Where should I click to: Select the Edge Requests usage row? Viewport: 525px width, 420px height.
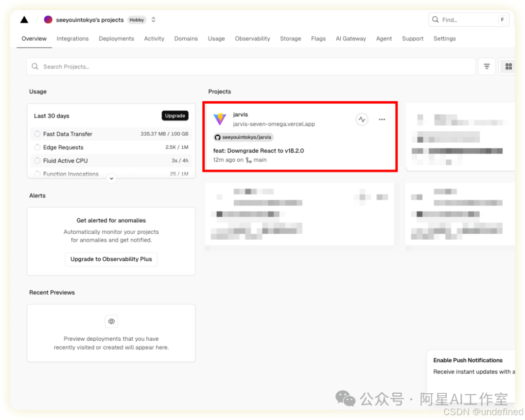click(x=111, y=147)
